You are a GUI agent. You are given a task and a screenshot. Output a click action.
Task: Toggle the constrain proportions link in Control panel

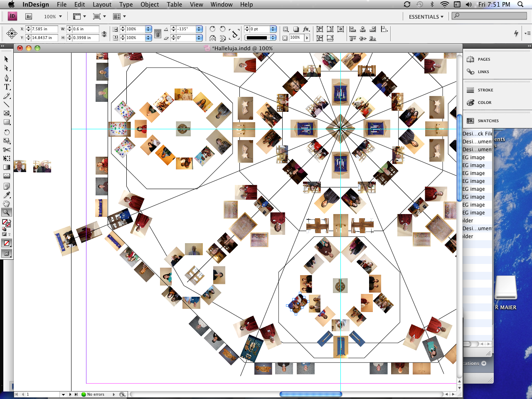pyautogui.click(x=157, y=33)
